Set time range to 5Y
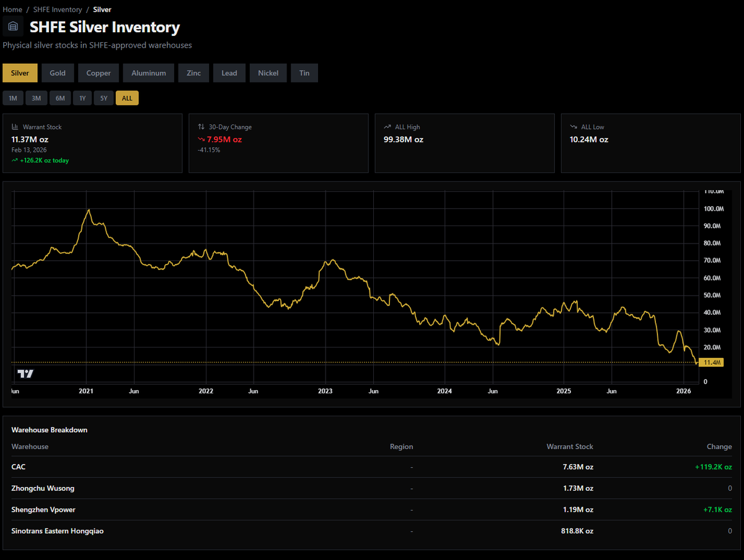 (104, 98)
